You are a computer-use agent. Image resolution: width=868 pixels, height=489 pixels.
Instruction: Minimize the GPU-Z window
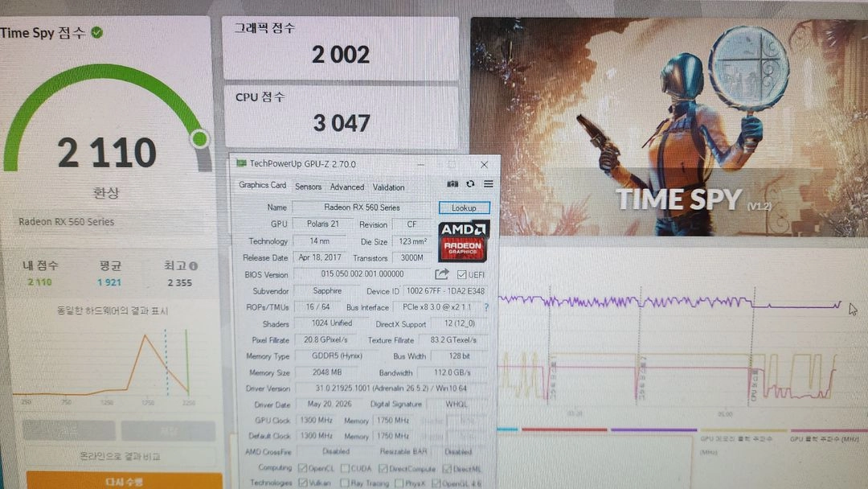coord(420,165)
